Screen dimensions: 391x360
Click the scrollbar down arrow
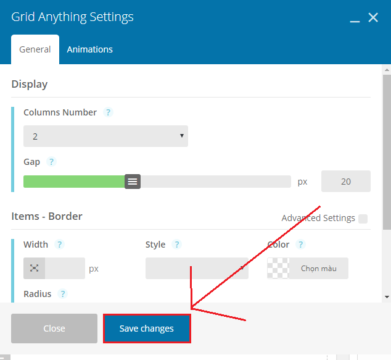[x=387, y=297]
